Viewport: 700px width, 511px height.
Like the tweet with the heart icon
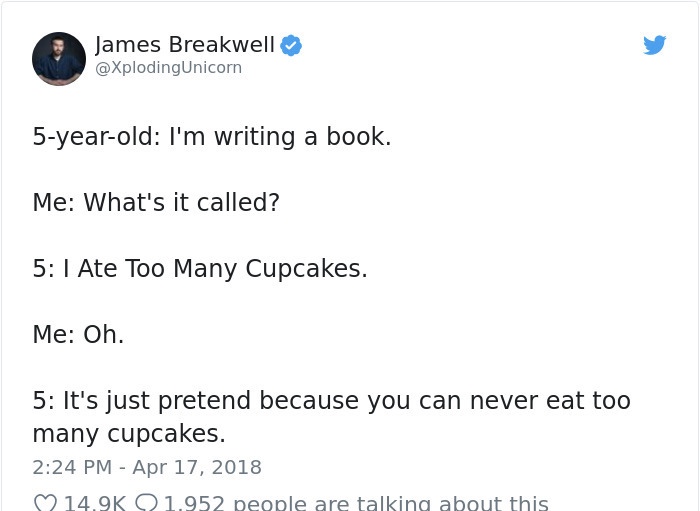coord(46,503)
